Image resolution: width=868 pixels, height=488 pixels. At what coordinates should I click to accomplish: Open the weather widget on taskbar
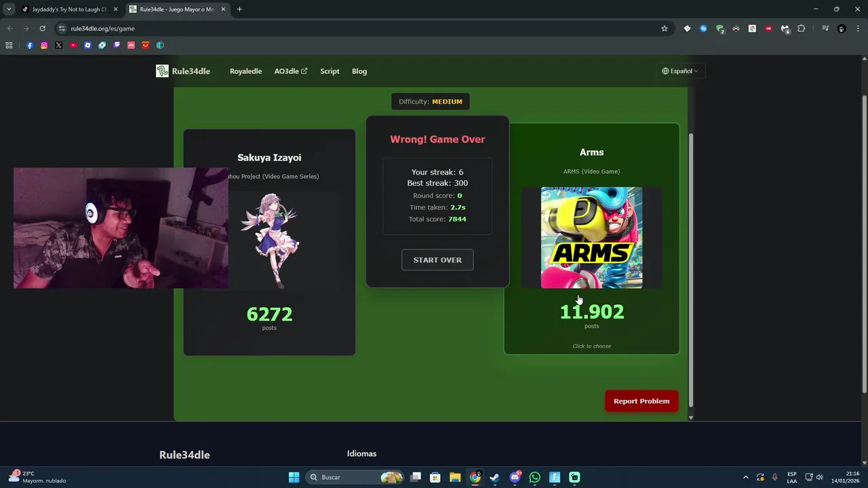pos(37,477)
